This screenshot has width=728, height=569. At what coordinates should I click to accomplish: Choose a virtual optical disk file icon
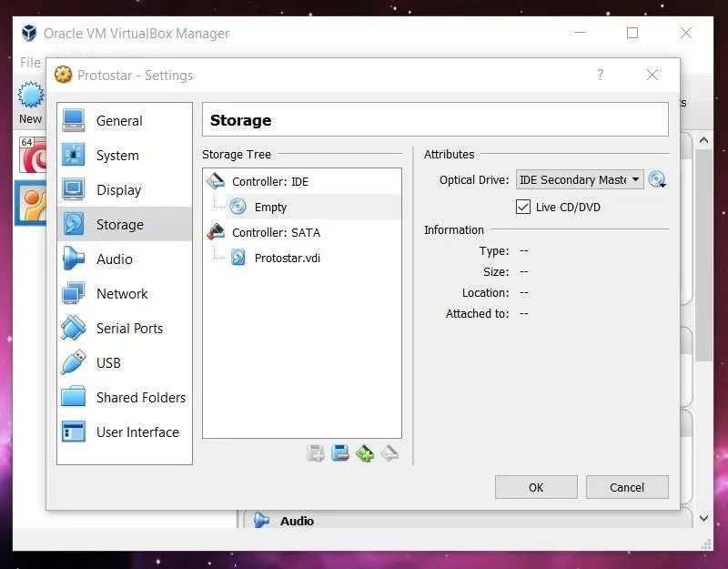(657, 179)
